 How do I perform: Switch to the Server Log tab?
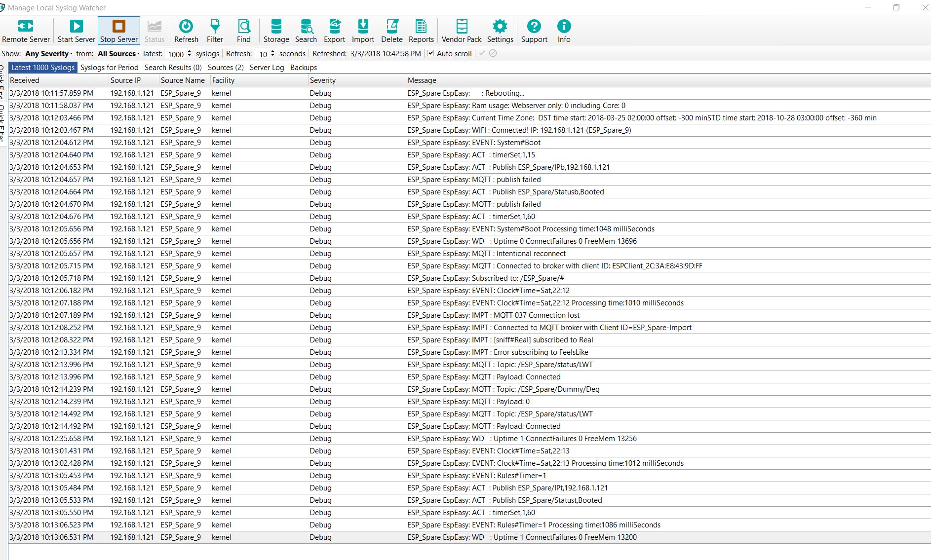click(x=267, y=68)
